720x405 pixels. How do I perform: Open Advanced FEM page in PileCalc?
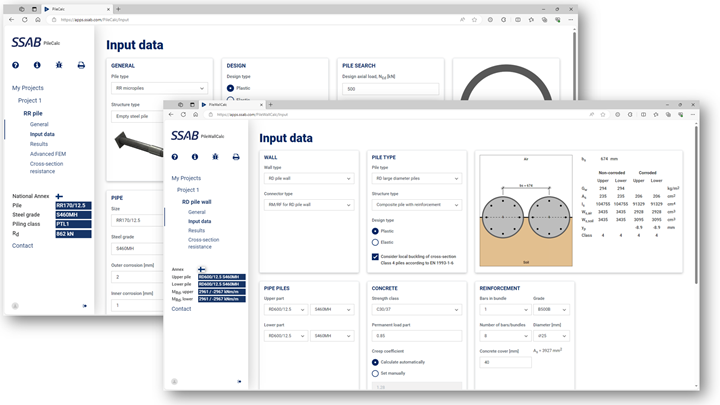[48, 154]
